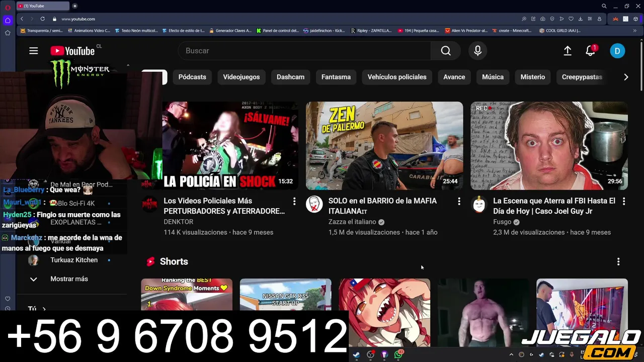
Task: Select the Música filter chip
Action: [493, 77]
